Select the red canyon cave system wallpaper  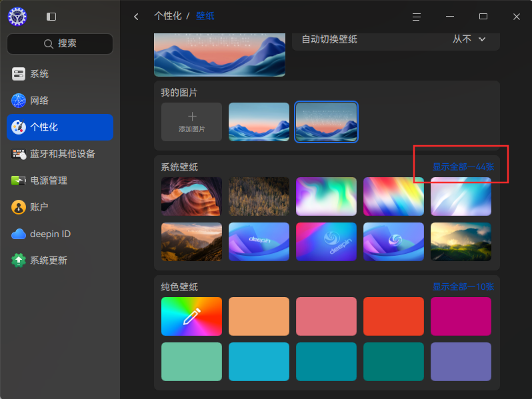pyautogui.click(x=192, y=197)
